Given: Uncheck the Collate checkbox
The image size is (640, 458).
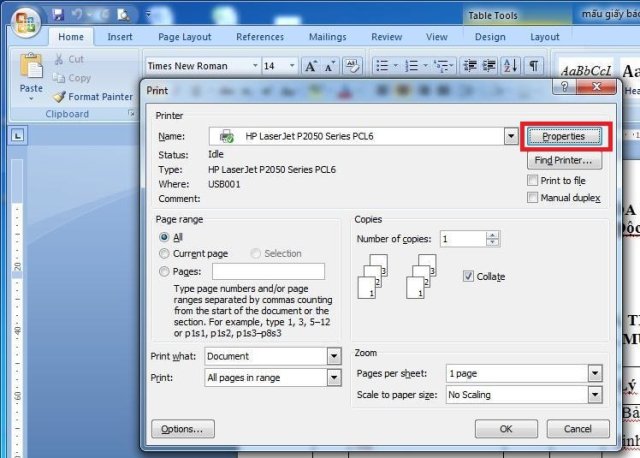Looking at the screenshot, I should coord(468,276).
